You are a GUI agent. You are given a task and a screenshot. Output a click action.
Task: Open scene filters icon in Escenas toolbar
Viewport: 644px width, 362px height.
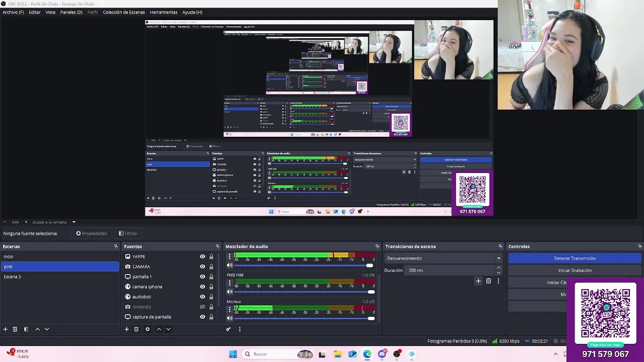(x=26, y=329)
